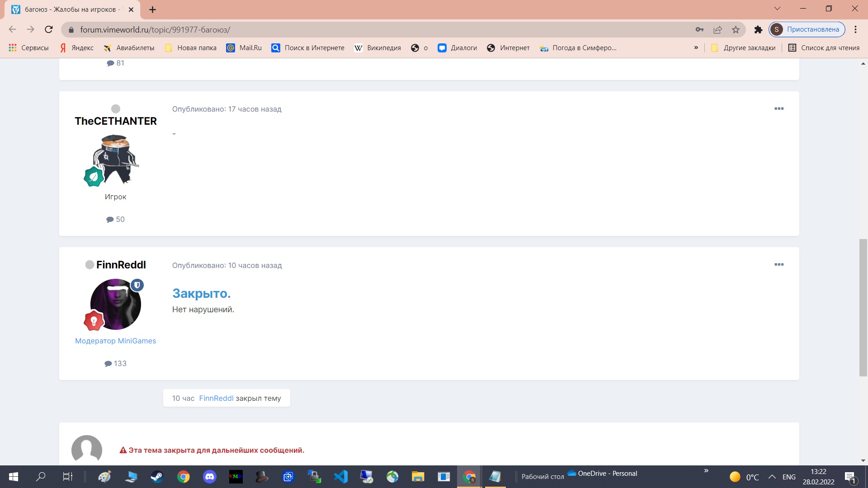Bookmark this page with the star icon
868x488 pixels.
click(736, 29)
